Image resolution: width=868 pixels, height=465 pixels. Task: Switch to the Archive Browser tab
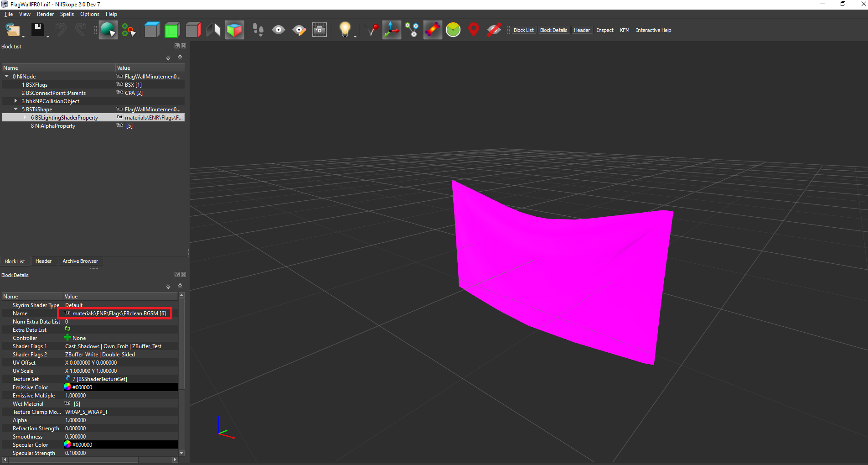tap(80, 261)
